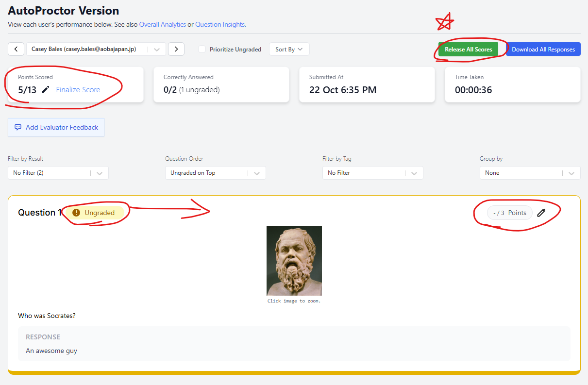The height and width of the screenshot is (385, 588).
Task: Open the Question Insights link
Action: click(x=219, y=24)
